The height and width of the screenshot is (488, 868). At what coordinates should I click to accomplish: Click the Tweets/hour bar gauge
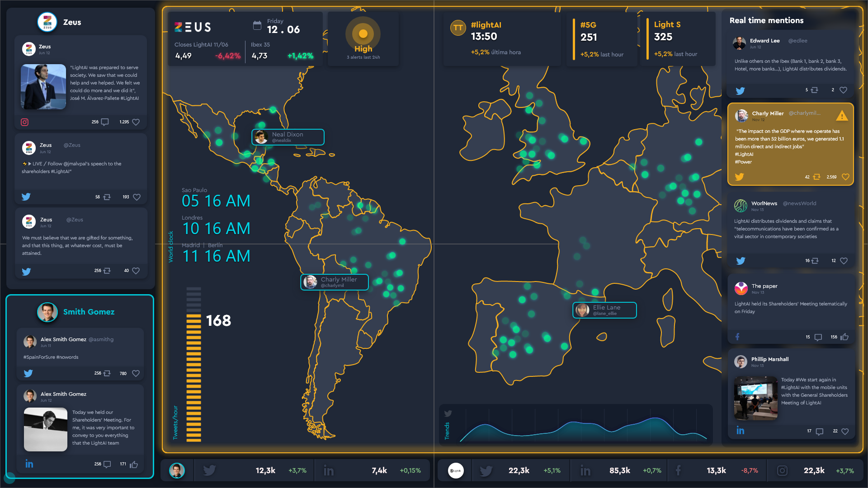coord(193,364)
